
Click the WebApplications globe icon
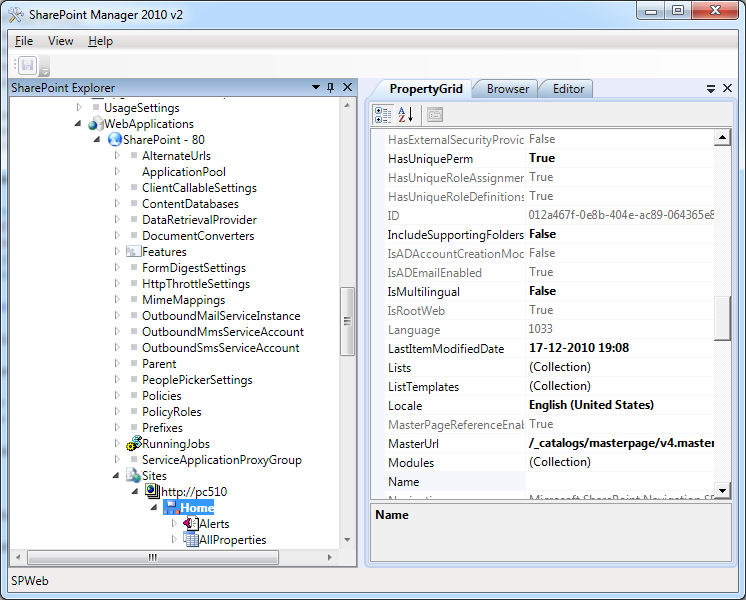coord(96,124)
